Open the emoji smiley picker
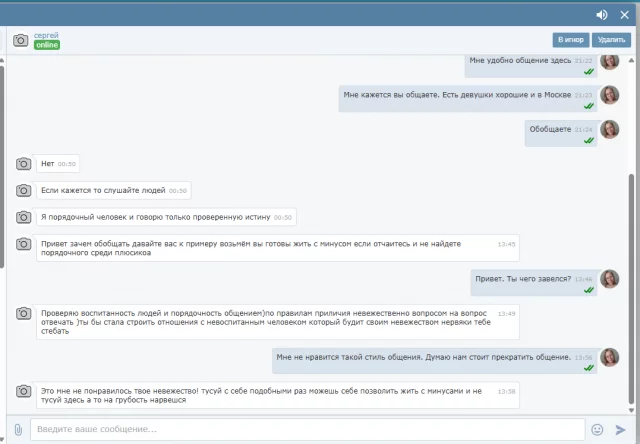 597,429
